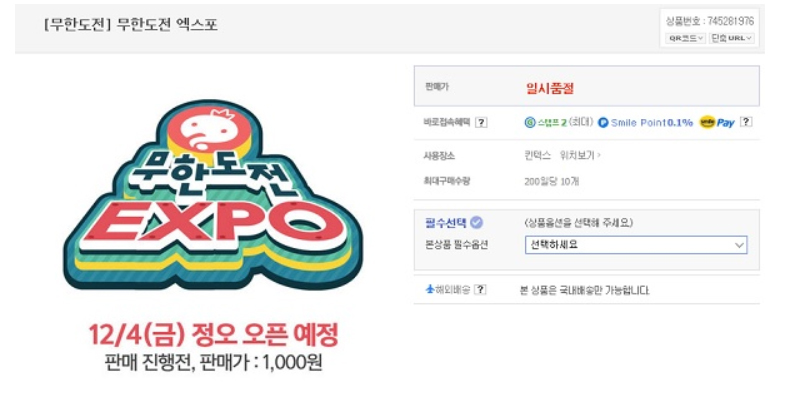The height and width of the screenshot is (401, 785).
Task: Click the help icon beside 바로접속혜택
Action: [x=481, y=122]
